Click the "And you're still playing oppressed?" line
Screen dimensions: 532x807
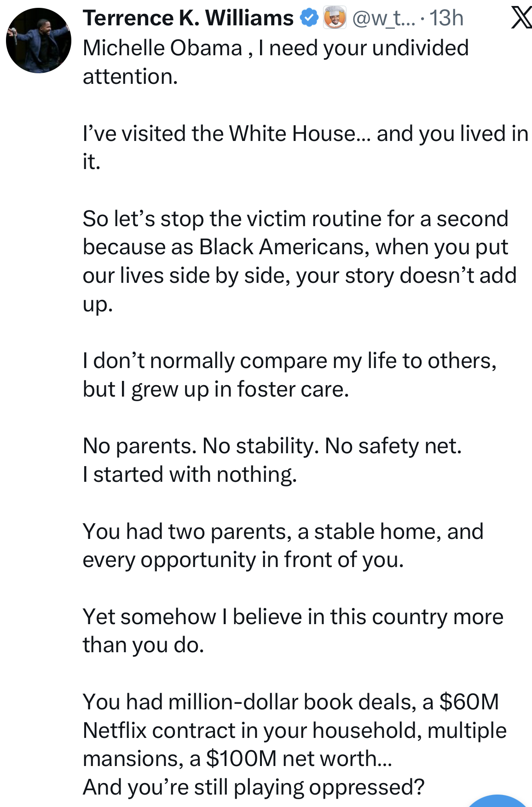pyautogui.click(x=253, y=787)
